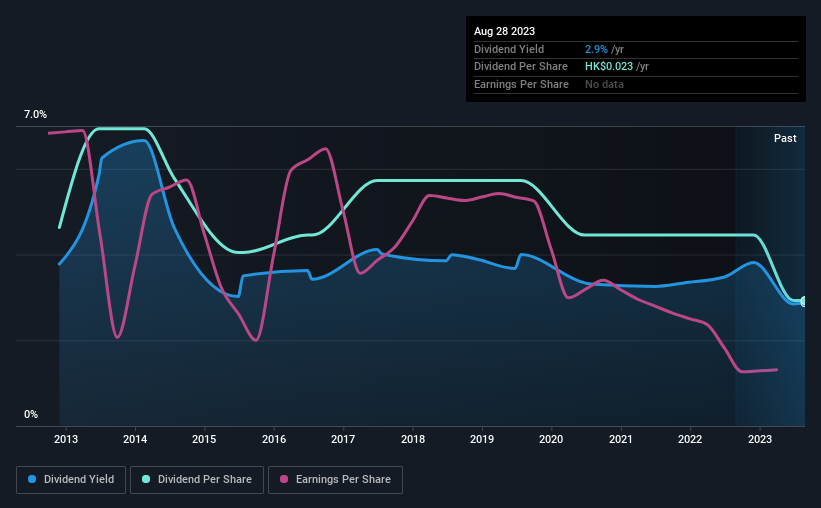821x508 pixels.
Task: Select the 2014 label on the x-axis
Action: (x=135, y=439)
